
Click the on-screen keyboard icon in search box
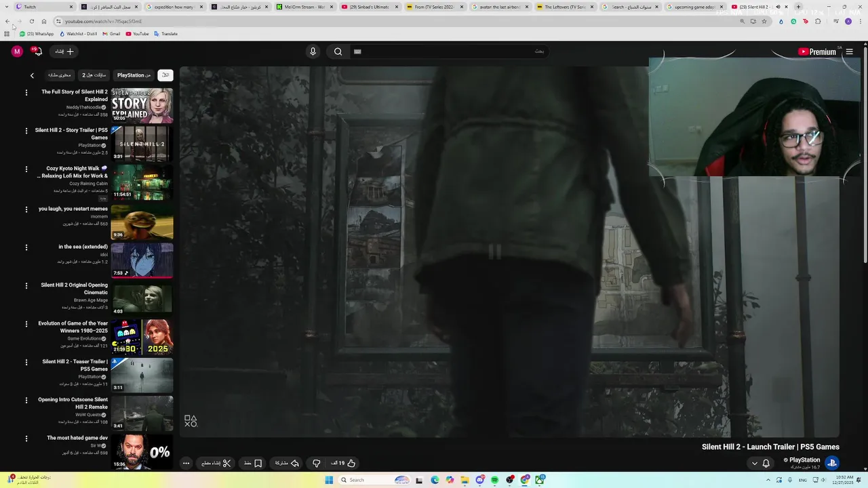[x=357, y=52]
